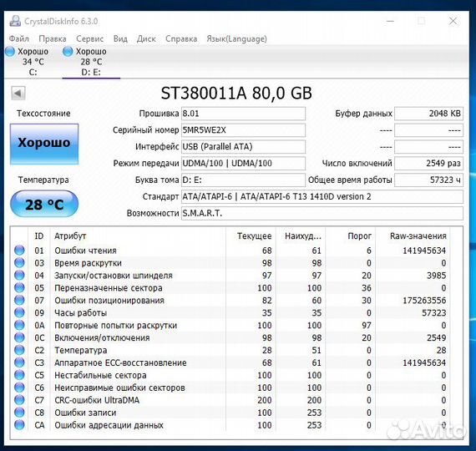The width and height of the screenshot is (476, 451).
Task: Click status dot for C3 Аппаратное ECC-восстановление
Action: [19, 362]
